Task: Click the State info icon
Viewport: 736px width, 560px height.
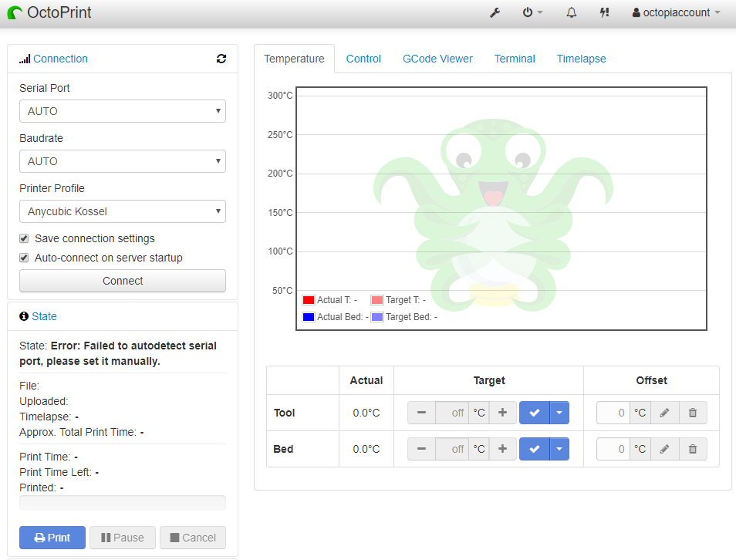Action: pyautogui.click(x=24, y=316)
